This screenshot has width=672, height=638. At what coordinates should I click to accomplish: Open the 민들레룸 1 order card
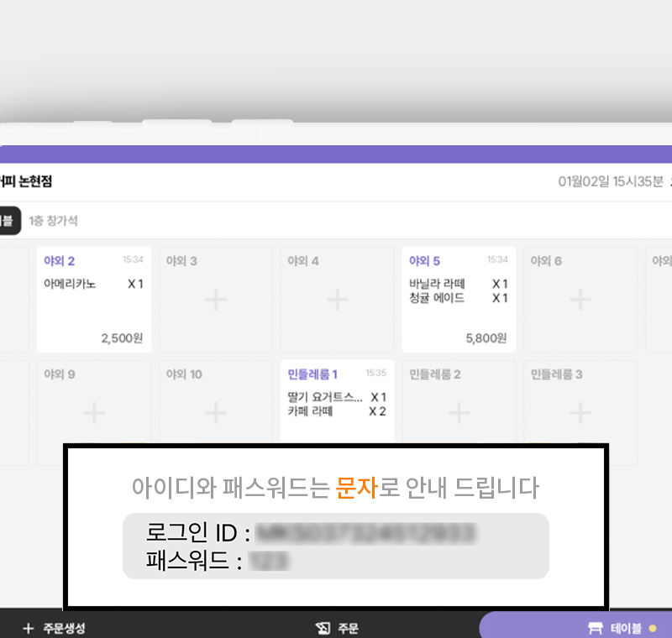tap(337, 401)
